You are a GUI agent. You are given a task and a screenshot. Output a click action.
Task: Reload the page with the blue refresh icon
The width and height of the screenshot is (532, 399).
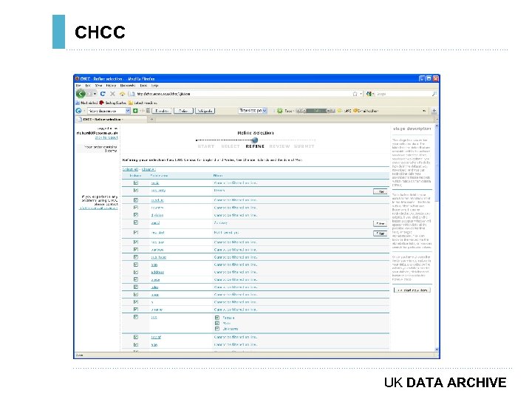103,94
